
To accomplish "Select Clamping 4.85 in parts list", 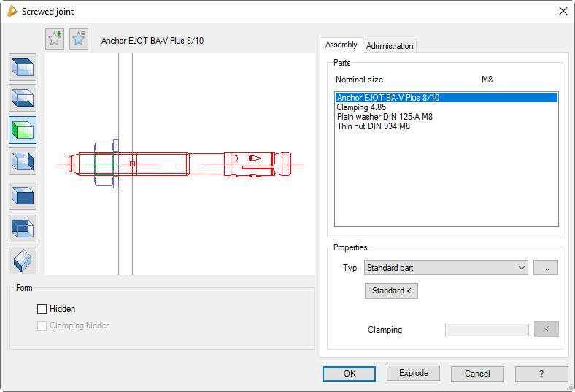I will (x=357, y=107).
